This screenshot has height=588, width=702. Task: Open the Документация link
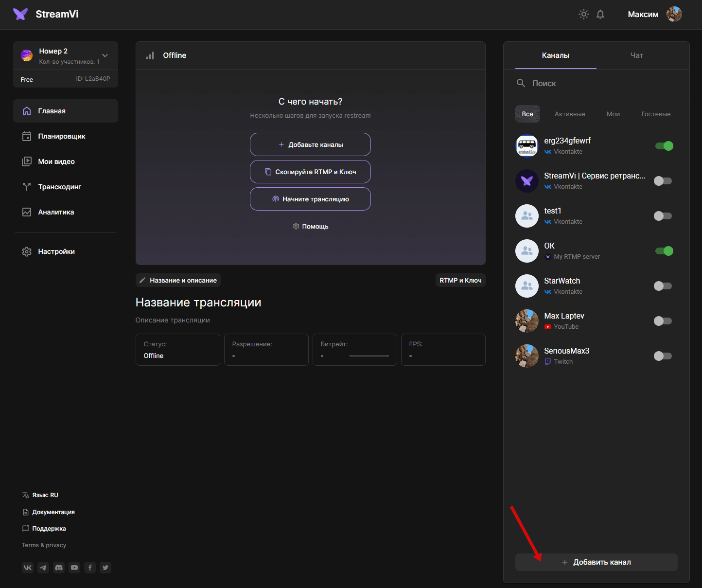click(49, 512)
